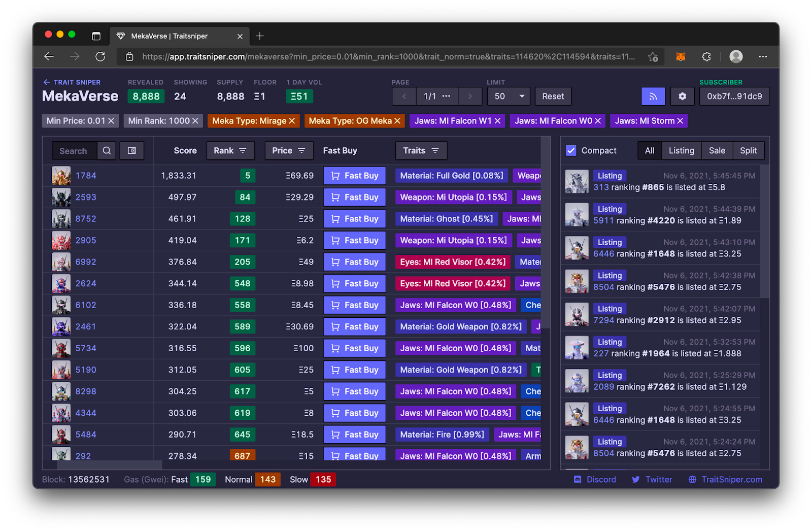Click Material: Ghost trait tag
The width and height of the screenshot is (812, 532).
[x=447, y=219]
